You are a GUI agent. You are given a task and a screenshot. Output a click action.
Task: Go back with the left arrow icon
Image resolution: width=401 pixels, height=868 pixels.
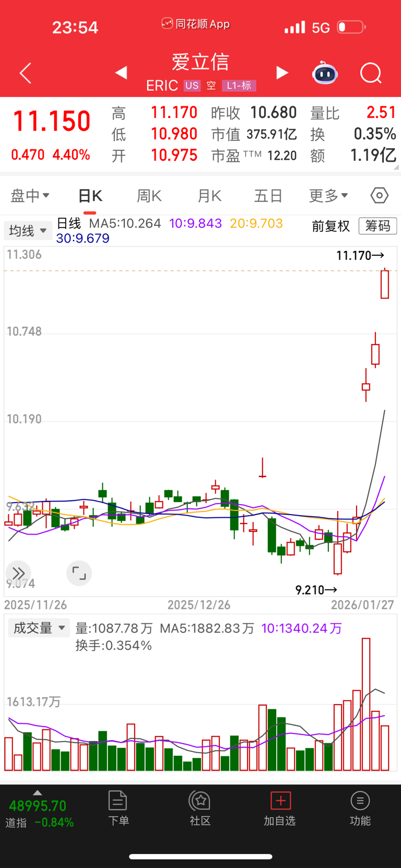(26, 73)
